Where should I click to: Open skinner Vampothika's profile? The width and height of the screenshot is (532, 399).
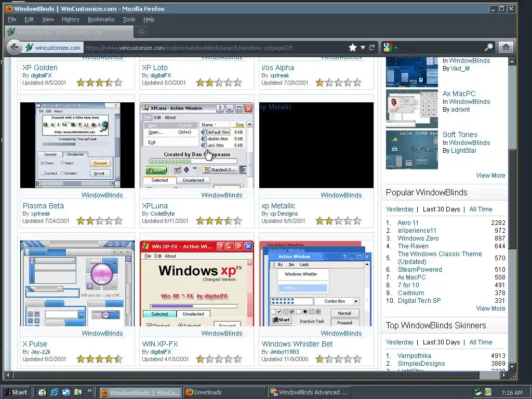pyautogui.click(x=414, y=356)
